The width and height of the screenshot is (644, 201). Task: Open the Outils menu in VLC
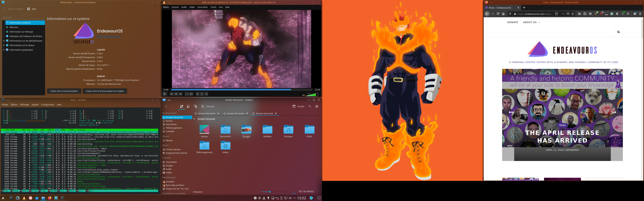point(213,7)
